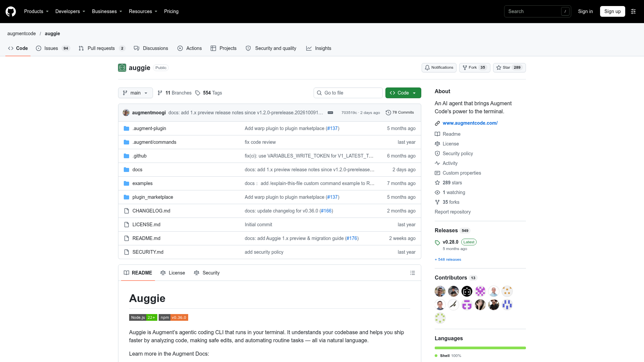The width and height of the screenshot is (644, 362).
Task: Open the global navigation settings icon
Action: 633,11
